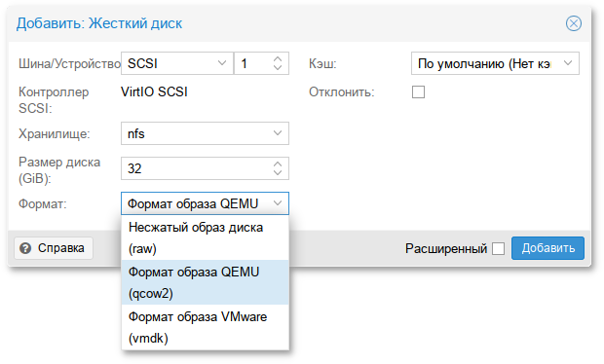Collapse the Формат dropdown via its arrow
Screen dimensions: 604x364
[278, 203]
